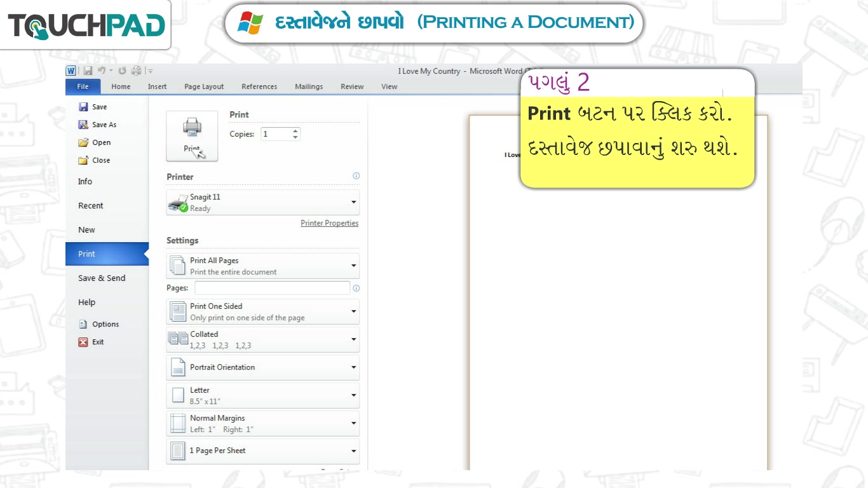
Task: Open the Collated dropdown
Action: click(262, 339)
